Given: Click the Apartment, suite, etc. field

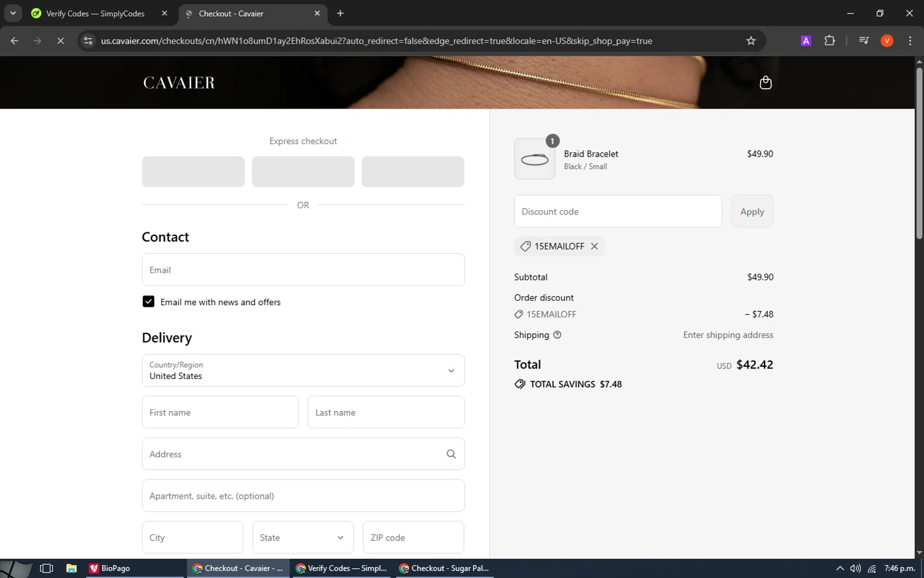Looking at the screenshot, I should pyautogui.click(x=303, y=495).
